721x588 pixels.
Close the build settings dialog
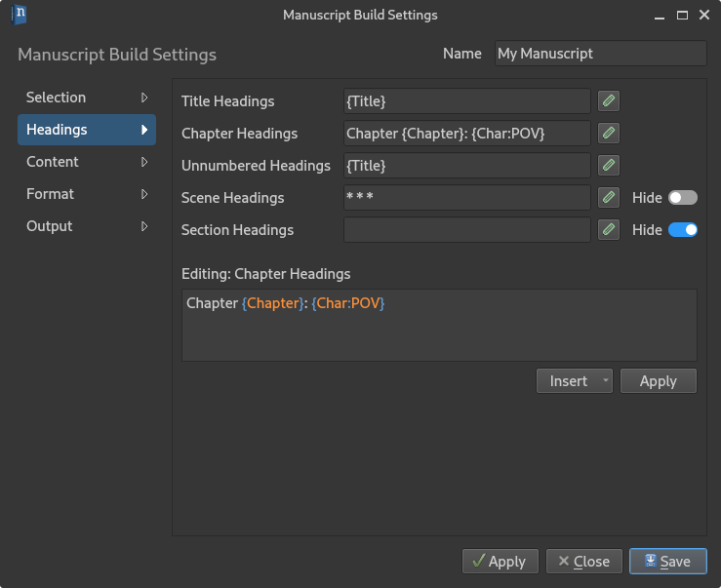tap(584, 561)
